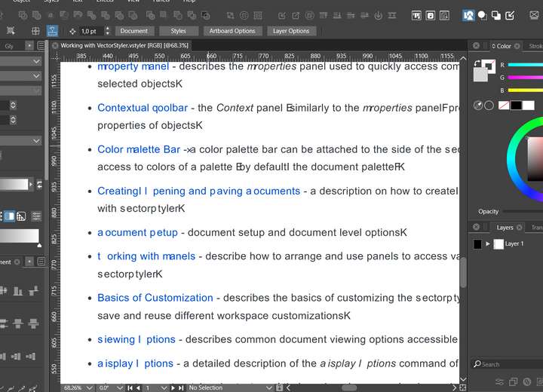Pick the white color swatch next to black
Viewport: 543px width, 392px height.
(528, 106)
